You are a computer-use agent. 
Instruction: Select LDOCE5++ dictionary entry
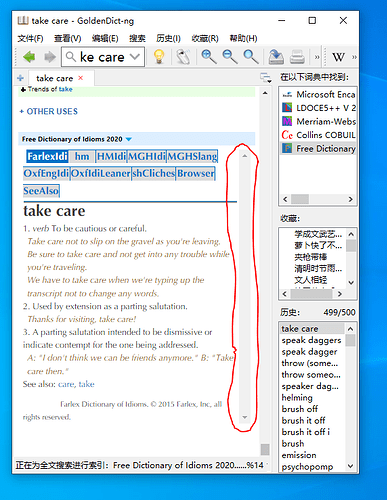point(318,108)
